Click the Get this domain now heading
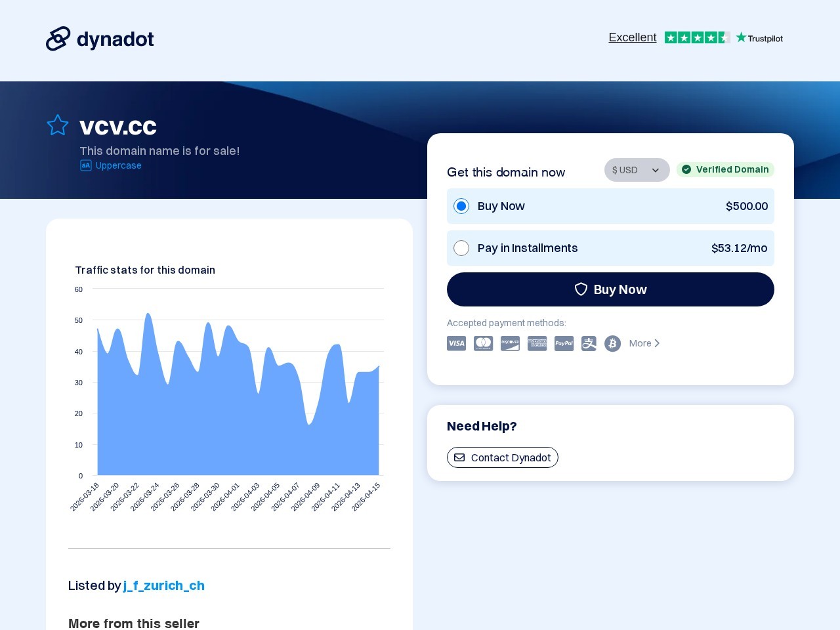 point(506,172)
